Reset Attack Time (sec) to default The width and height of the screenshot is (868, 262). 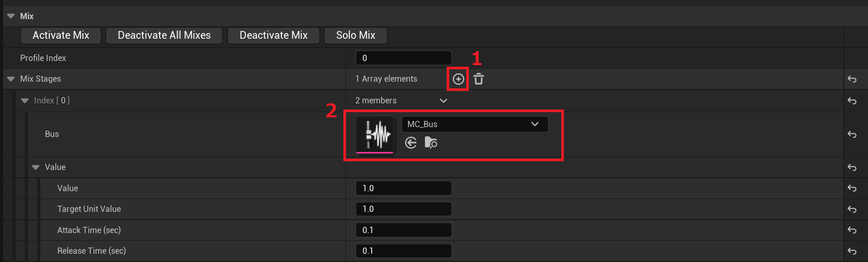click(852, 230)
